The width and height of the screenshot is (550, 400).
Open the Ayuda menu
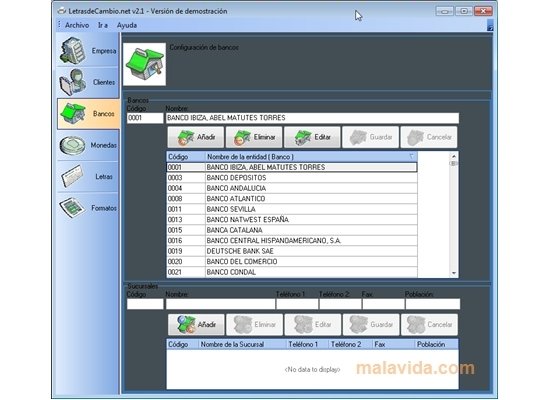coord(127,25)
